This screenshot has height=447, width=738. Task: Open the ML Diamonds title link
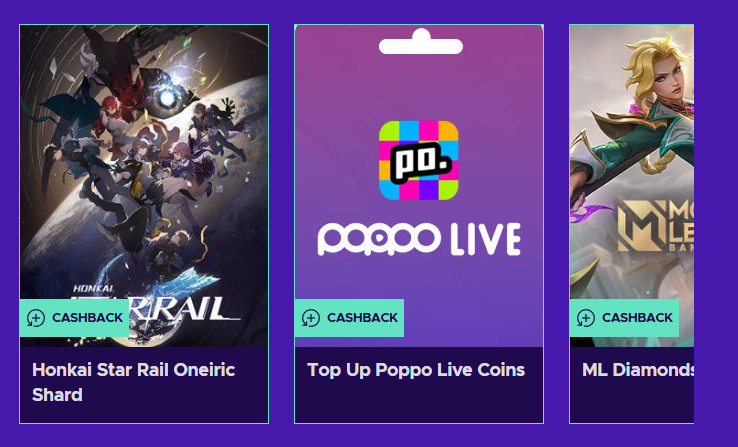tap(638, 370)
